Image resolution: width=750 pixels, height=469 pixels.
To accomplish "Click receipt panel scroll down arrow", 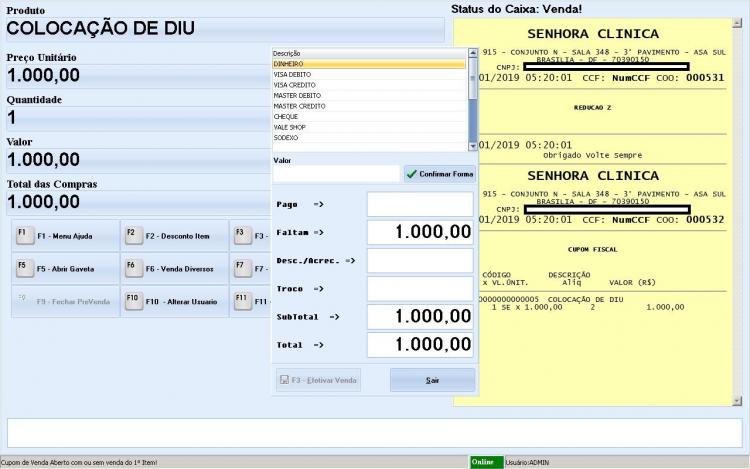I will [737, 401].
